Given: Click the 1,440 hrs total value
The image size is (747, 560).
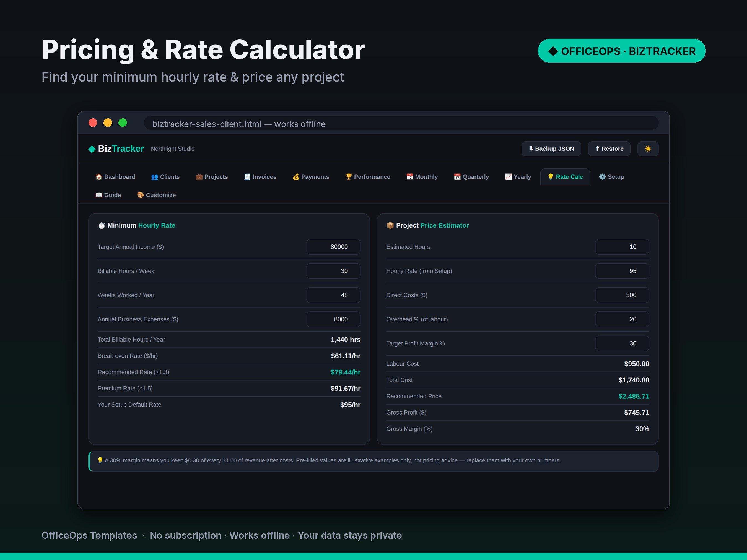Looking at the screenshot, I should (x=346, y=340).
